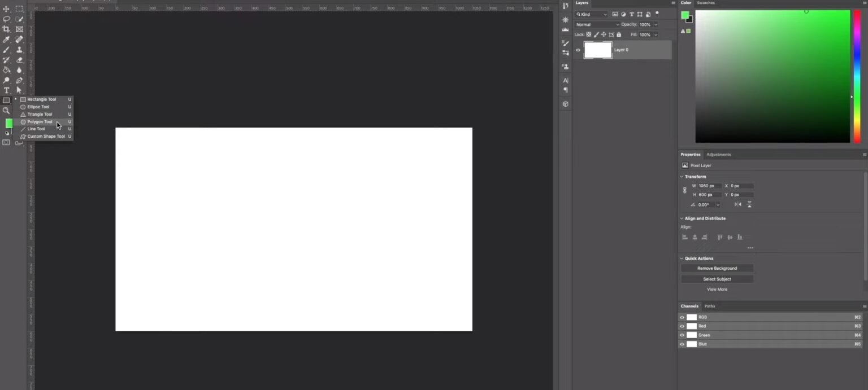The width and height of the screenshot is (868, 390).
Task: Hide the Green channel
Action: pos(682,335)
